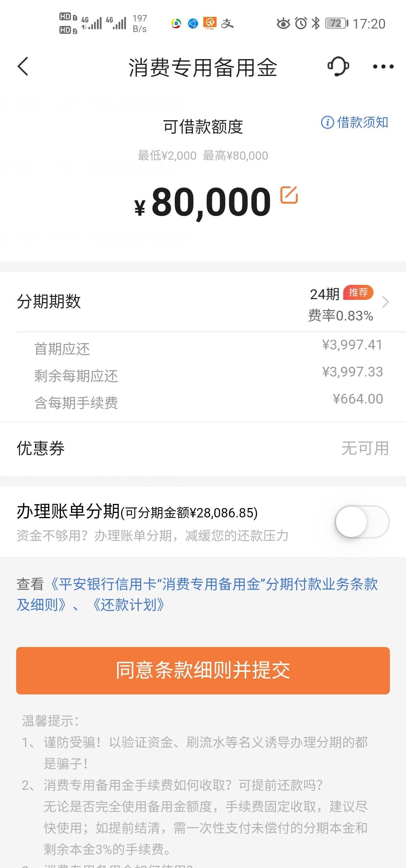406x868 pixels.
Task: Tap the Alipay icon in status bar
Action: tap(227, 24)
